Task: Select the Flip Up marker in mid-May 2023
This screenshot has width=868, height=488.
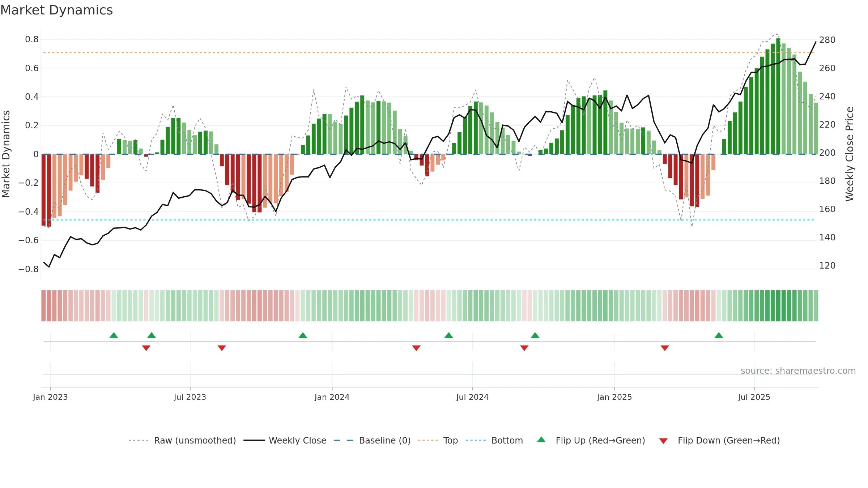Action: [x=152, y=335]
